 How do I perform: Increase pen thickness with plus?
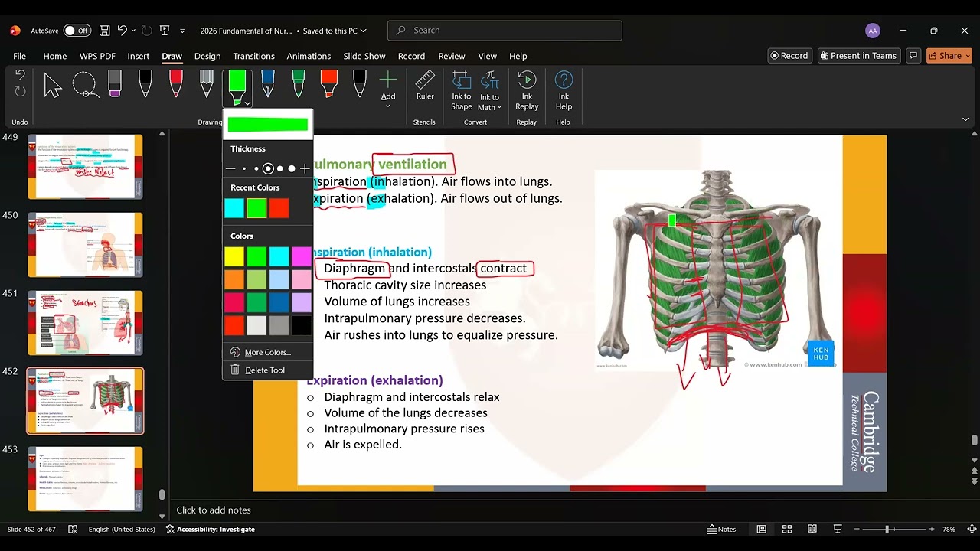(305, 168)
